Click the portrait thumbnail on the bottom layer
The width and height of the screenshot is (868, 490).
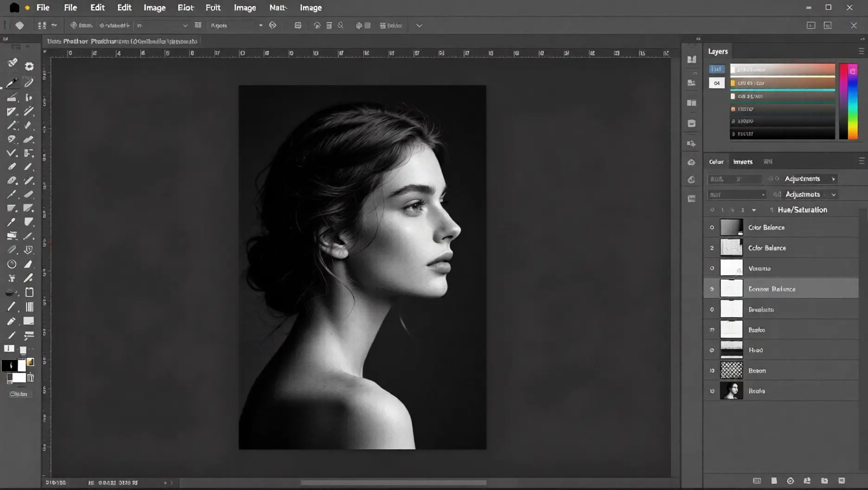[x=731, y=391]
